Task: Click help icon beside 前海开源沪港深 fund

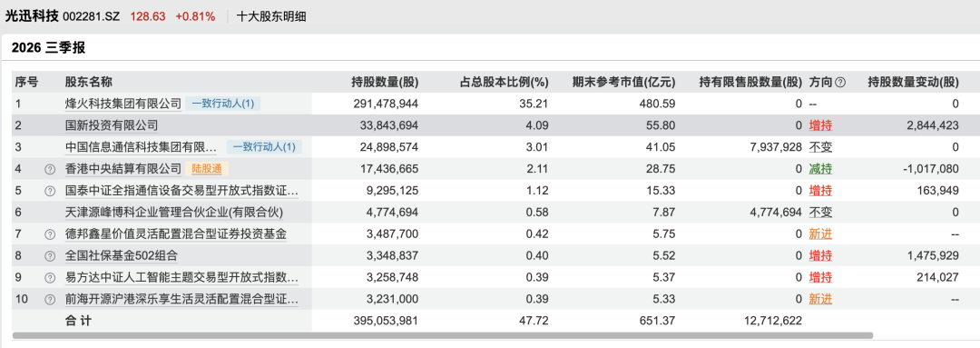Action: coord(50,300)
